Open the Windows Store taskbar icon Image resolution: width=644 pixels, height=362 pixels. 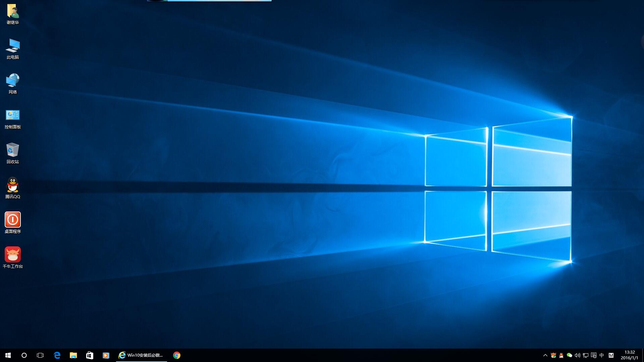point(90,355)
